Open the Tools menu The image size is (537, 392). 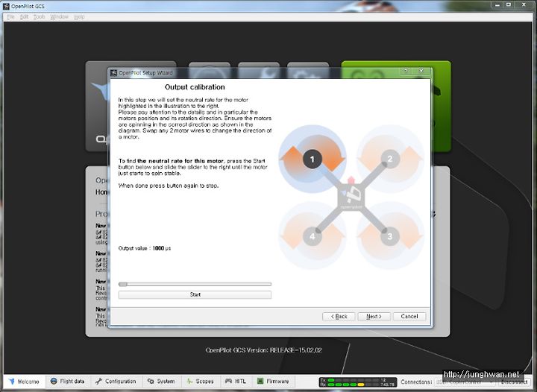click(39, 16)
